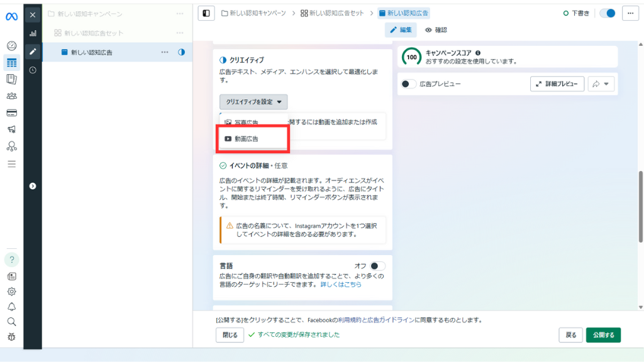Click the Meta logo icon
The image size is (644, 362).
11,16
